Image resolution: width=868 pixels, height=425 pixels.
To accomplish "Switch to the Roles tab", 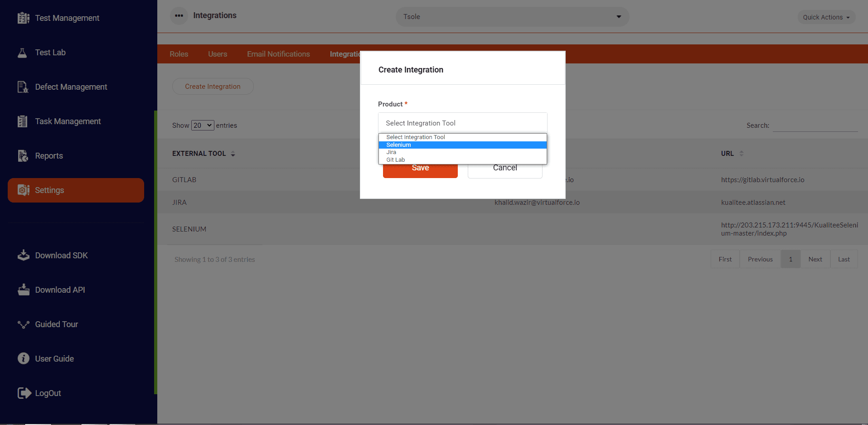I will tap(179, 54).
